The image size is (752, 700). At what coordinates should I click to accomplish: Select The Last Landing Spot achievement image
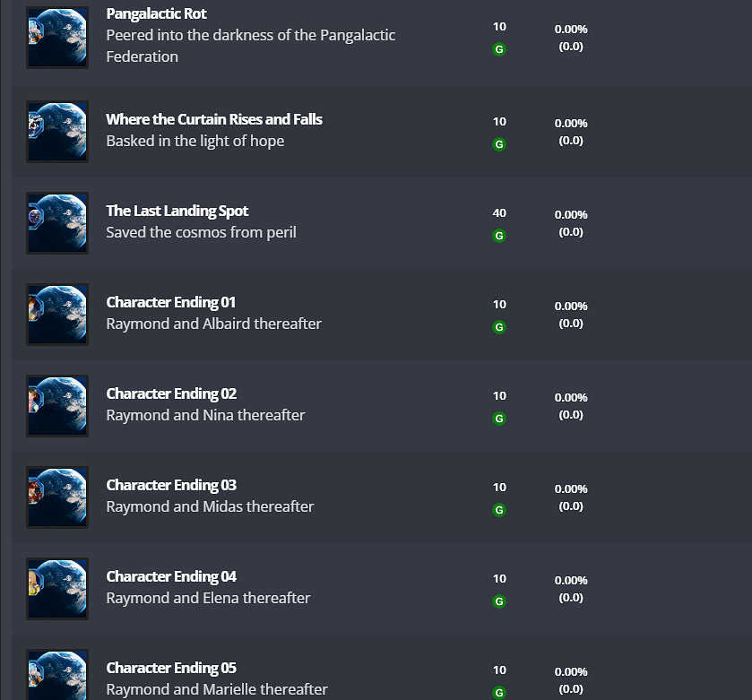[57, 223]
